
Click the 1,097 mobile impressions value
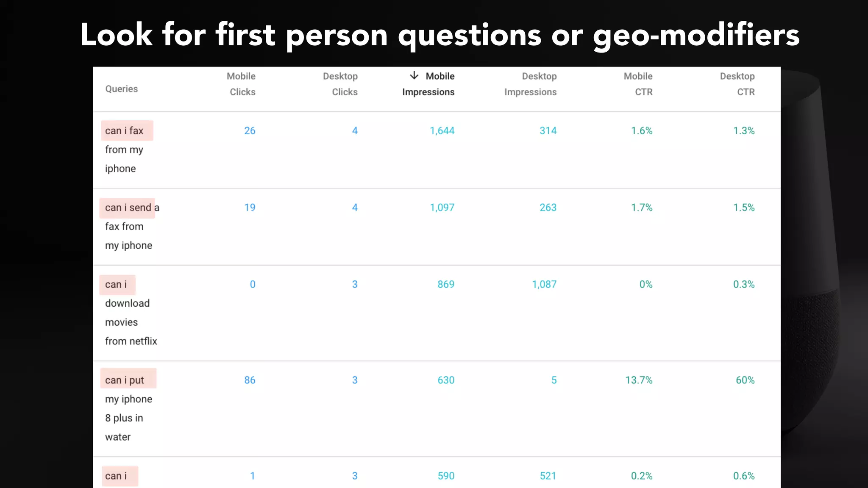click(x=442, y=208)
